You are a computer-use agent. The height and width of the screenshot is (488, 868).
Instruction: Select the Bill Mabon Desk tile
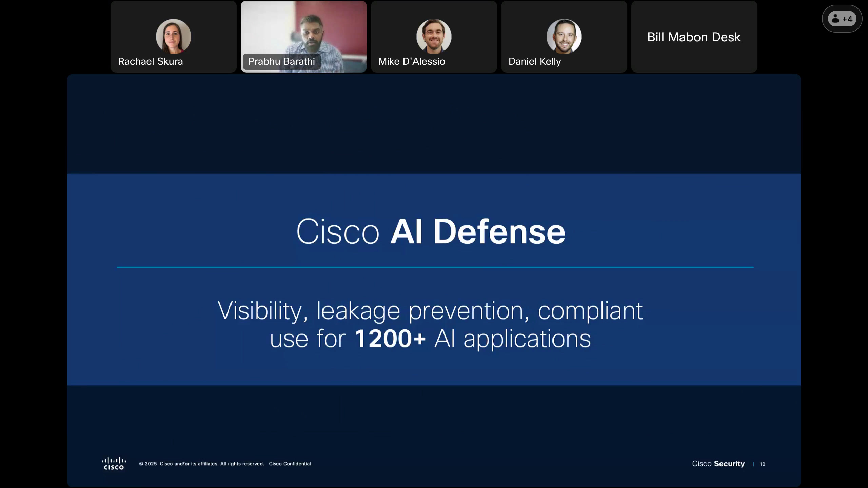pos(694,37)
